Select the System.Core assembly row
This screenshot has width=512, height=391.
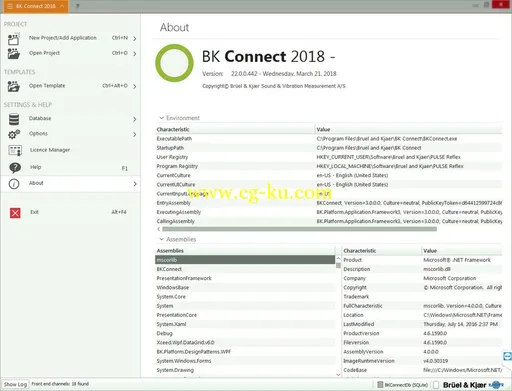point(245,296)
